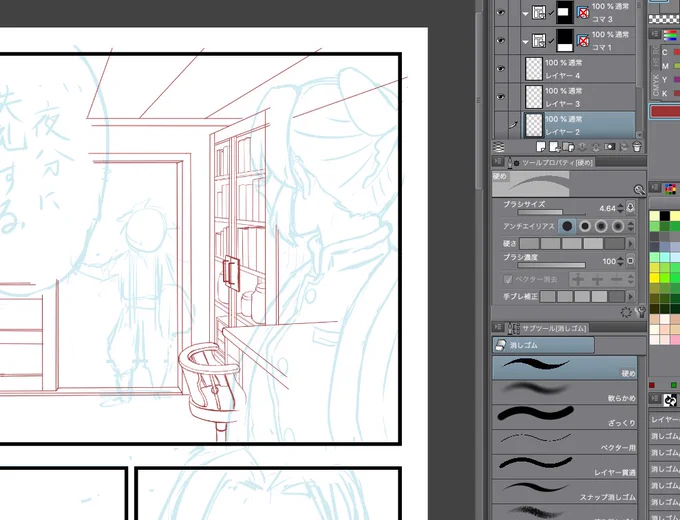The height and width of the screenshot is (520, 680).
Task: Select the 硬め eraser
Action: (x=565, y=368)
